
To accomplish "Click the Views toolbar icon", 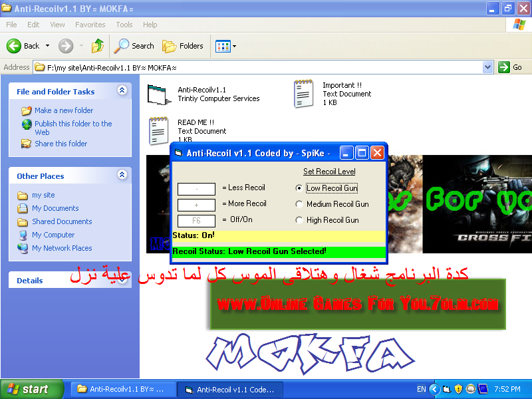I will [x=223, y=46].
